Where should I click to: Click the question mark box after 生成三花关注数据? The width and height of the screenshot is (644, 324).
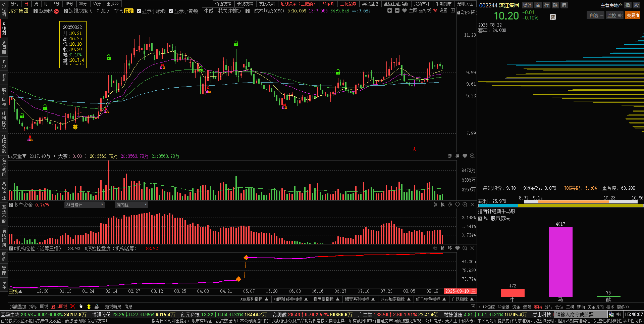tap(248, 11)
